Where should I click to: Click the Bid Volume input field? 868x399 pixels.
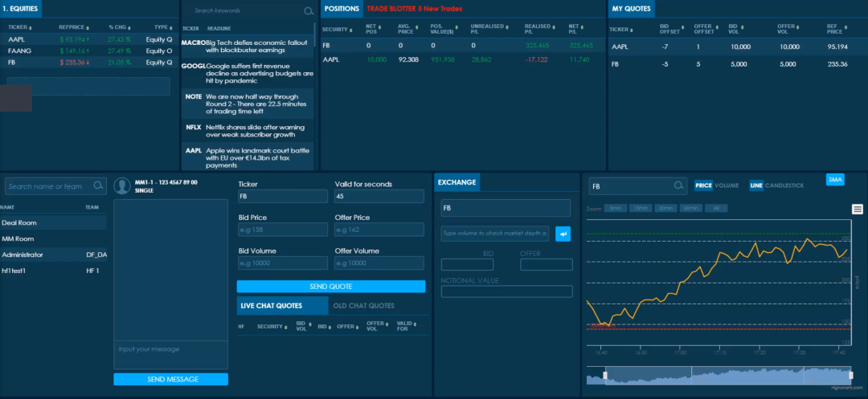[x=283, y=263]
